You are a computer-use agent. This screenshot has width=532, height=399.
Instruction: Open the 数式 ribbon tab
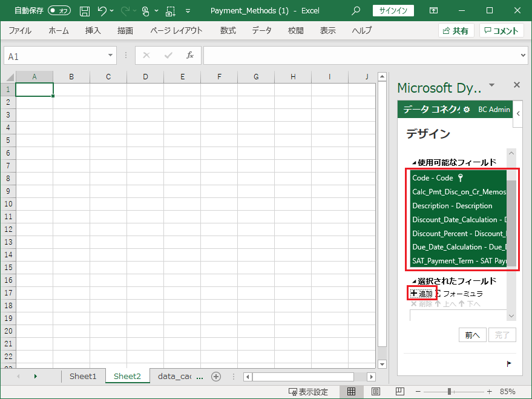pyautogui.click(x=228, y=30)
